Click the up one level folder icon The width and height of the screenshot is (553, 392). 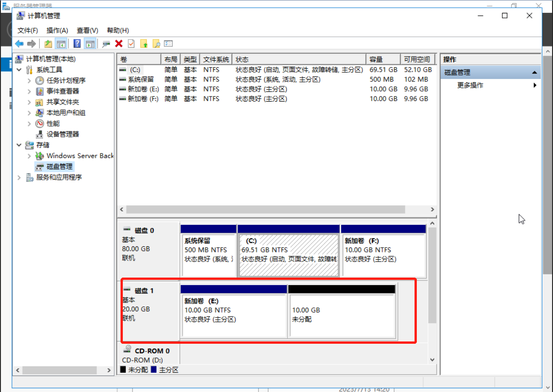[x=48, y=44]
